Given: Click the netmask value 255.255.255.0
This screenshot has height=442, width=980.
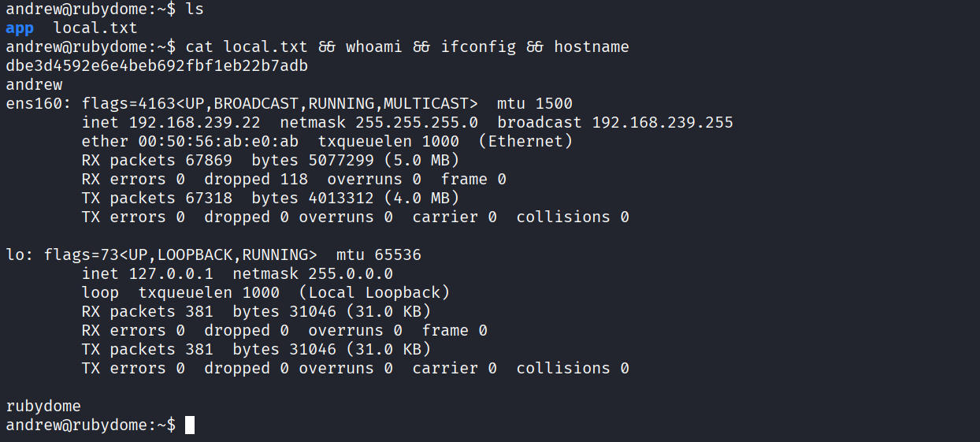Looking at the screenshot, I should (417, 123).
